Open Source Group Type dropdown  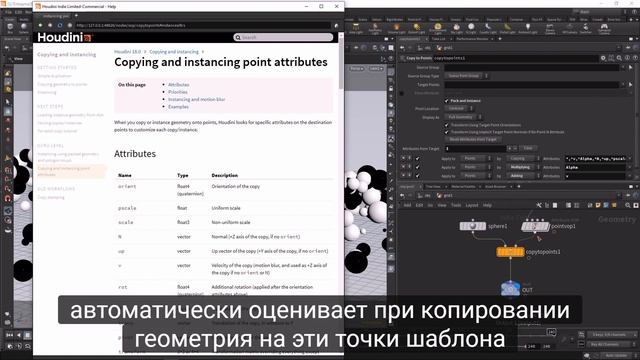[466, 76]
